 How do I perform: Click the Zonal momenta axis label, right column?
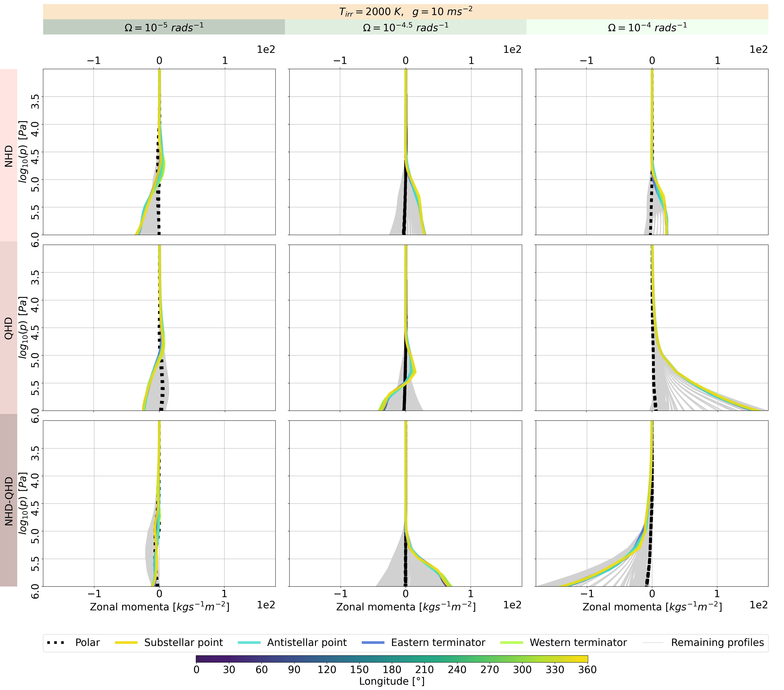point(652,607)
